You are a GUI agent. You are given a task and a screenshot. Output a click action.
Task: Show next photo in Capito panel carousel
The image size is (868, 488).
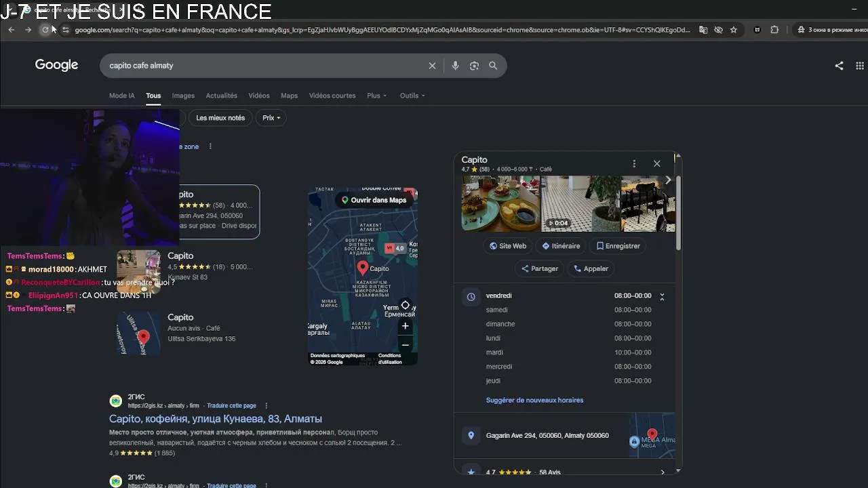click(x=668, y=180)
